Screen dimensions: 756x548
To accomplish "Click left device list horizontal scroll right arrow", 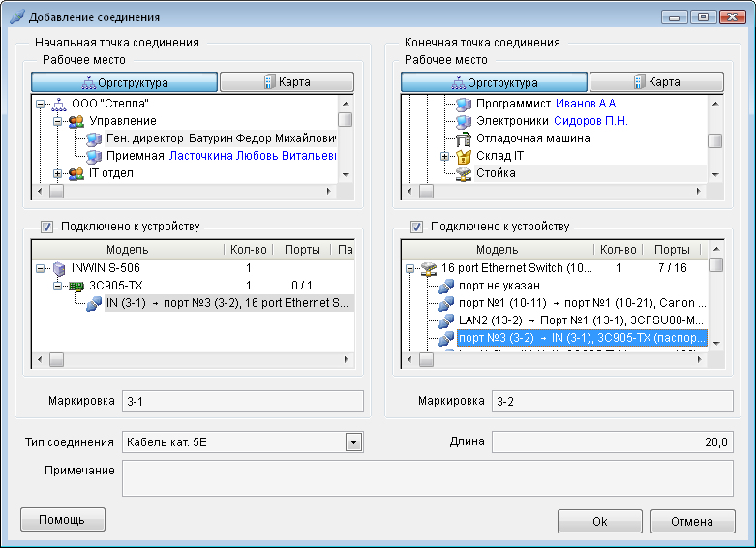I will tap(346, 359).
